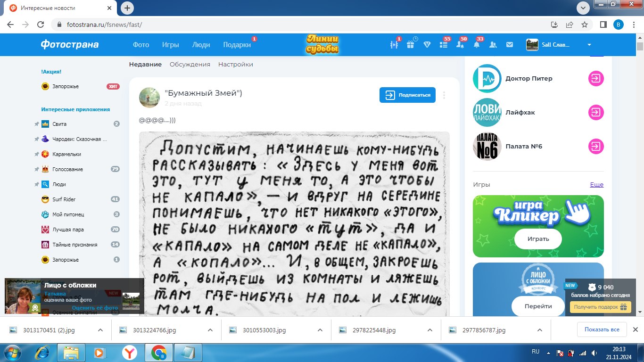Show hidden system tray icons

pos(548,353)
